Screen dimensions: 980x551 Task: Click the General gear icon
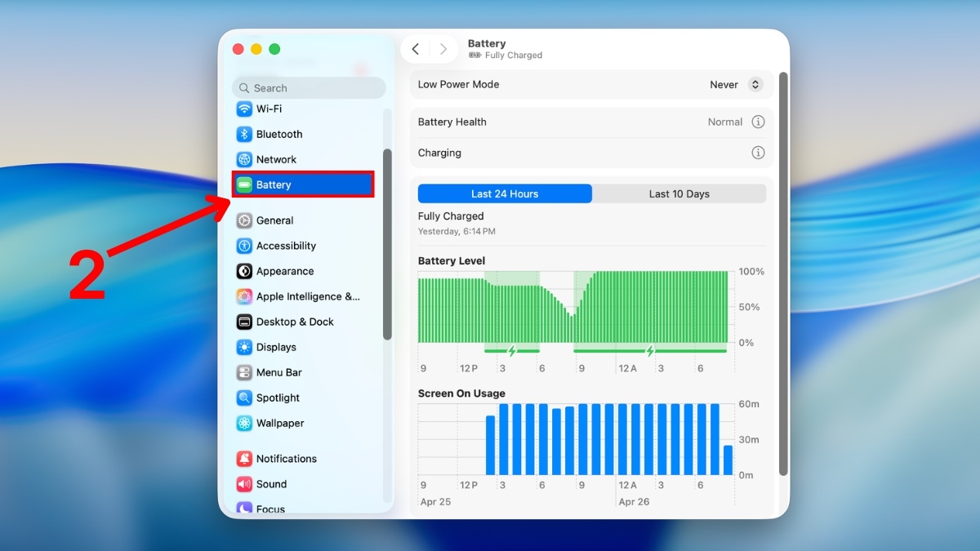tap(244, 220)
